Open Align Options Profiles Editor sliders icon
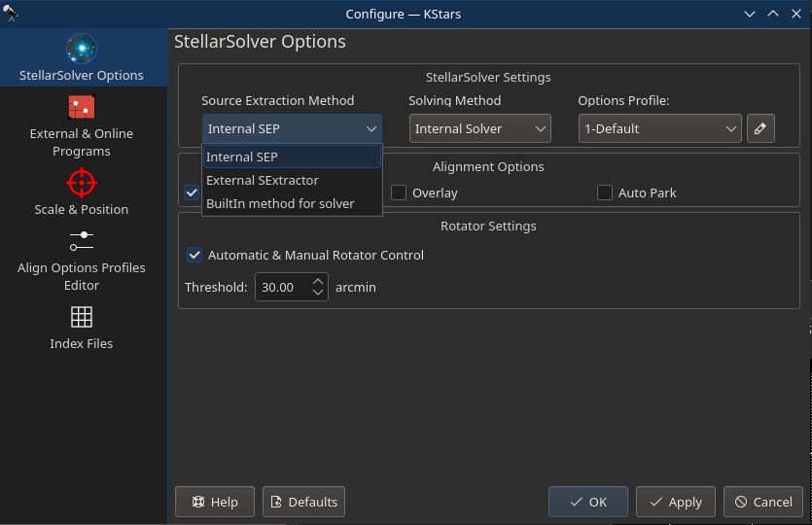Screen dimensions: 812x525 [82, 241]
